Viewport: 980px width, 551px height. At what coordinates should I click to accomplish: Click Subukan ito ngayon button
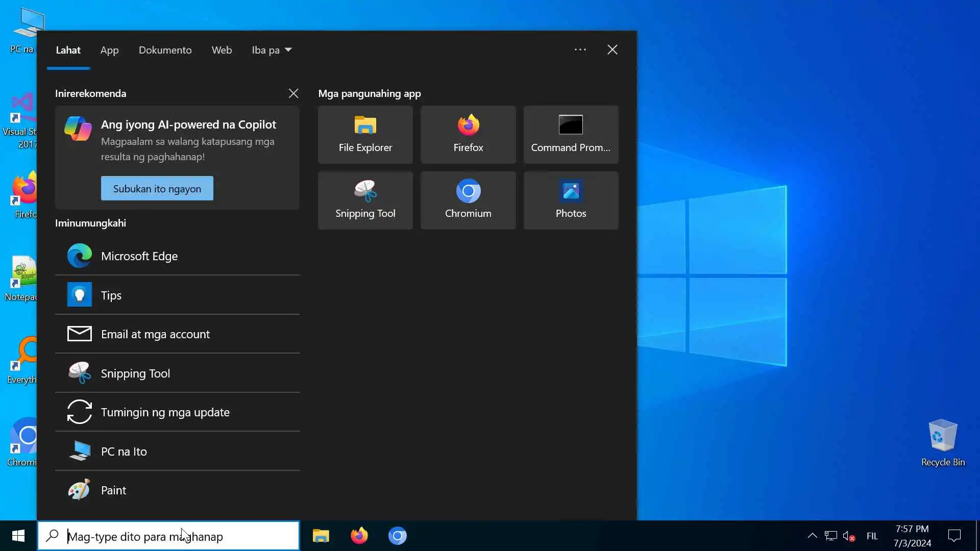point(157,189)
